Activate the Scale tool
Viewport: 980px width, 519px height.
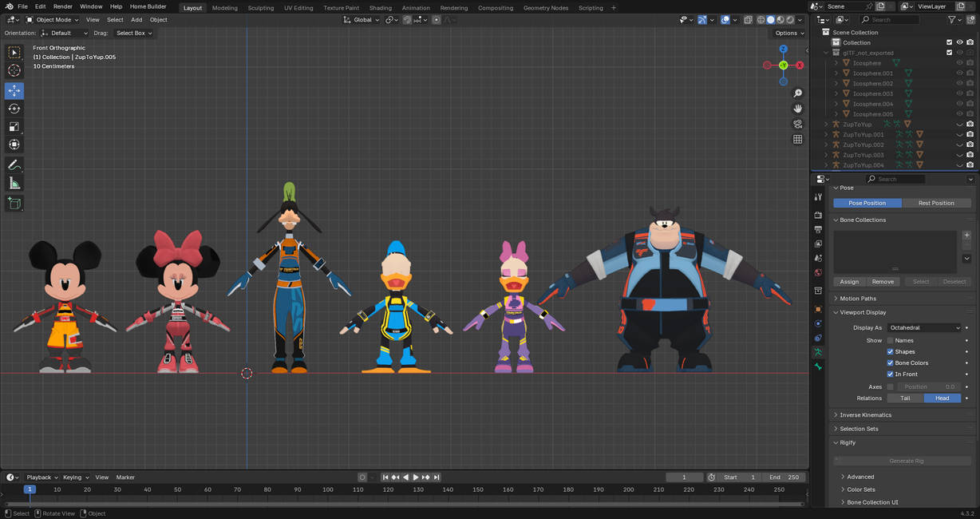pyautogui.click(x=14, y=127)
